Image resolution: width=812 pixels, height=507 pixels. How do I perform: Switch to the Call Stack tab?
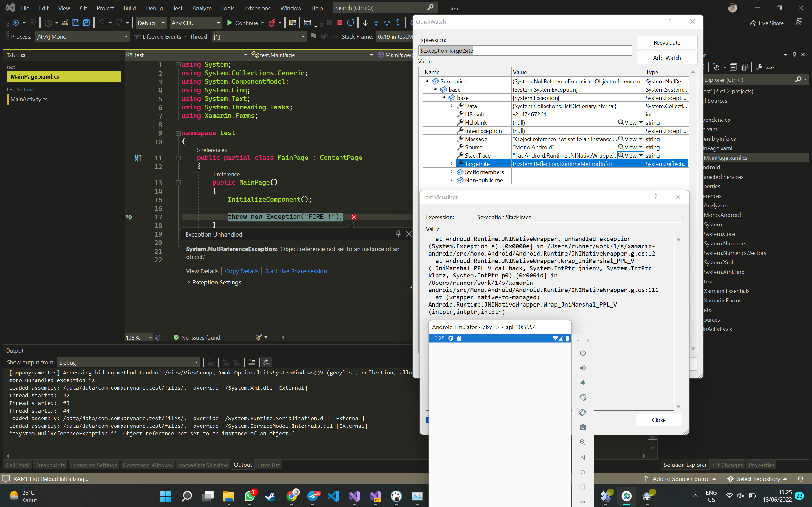(17, 465)
